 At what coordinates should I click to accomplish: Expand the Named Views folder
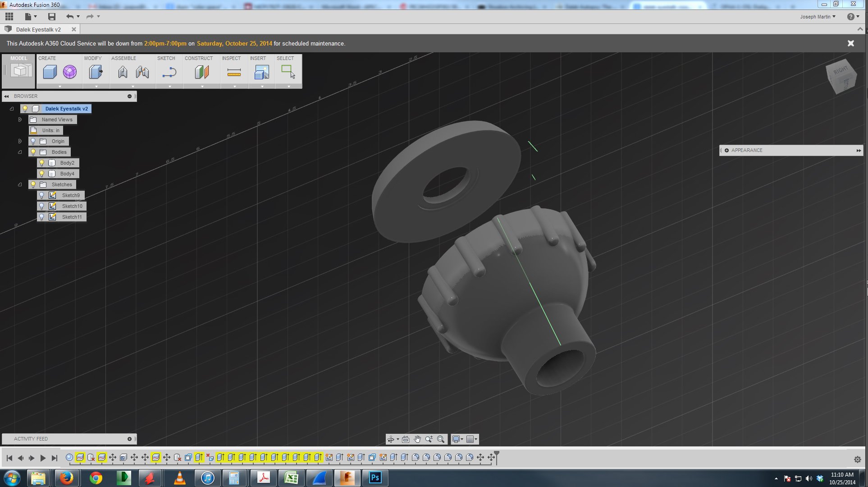pos(20,119)
